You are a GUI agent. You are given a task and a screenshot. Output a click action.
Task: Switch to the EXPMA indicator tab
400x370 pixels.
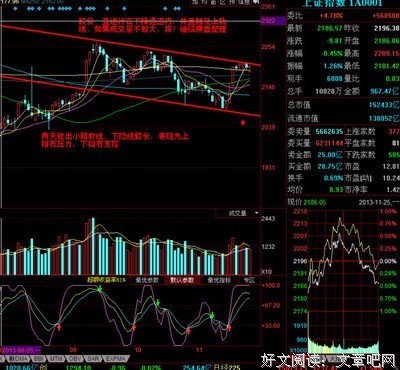click(x=115, y=359)
